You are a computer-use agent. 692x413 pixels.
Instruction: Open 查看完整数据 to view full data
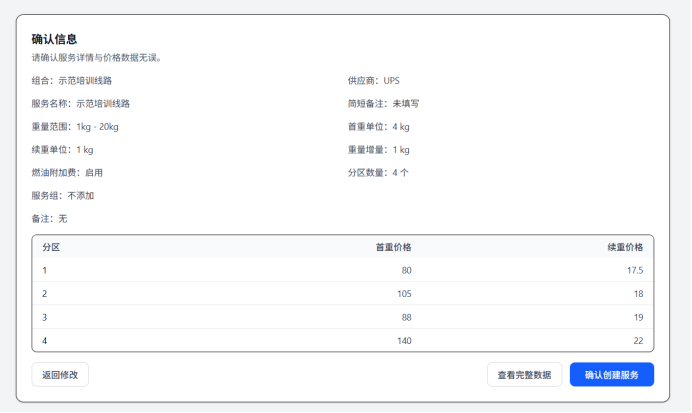click(524, 375)
